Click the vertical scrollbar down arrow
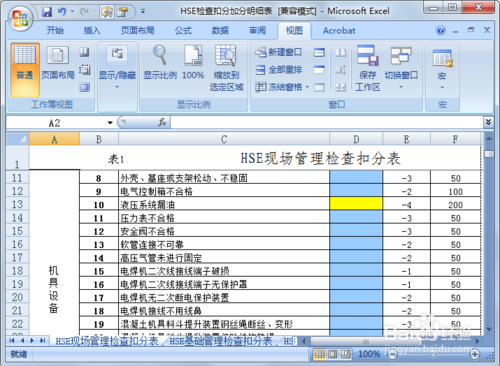This screenshot has width=500, height=366. [x=489, y=330]
